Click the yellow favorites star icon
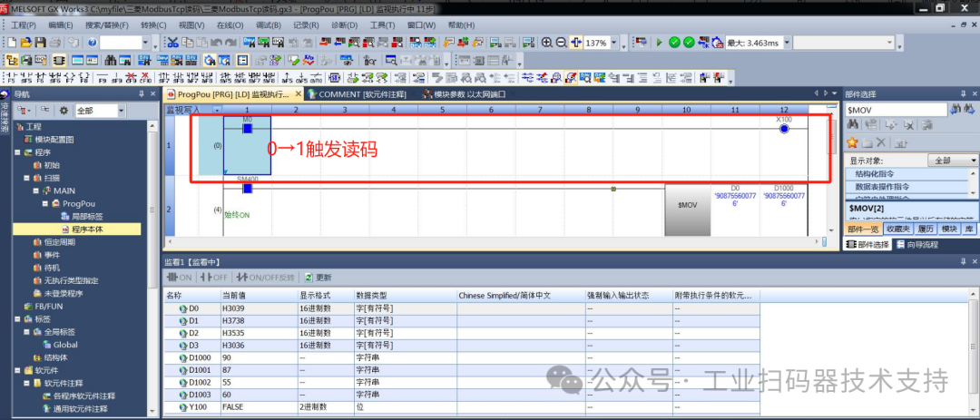The image size is (980, 420). pyautogui.click(x=852, y=142)
